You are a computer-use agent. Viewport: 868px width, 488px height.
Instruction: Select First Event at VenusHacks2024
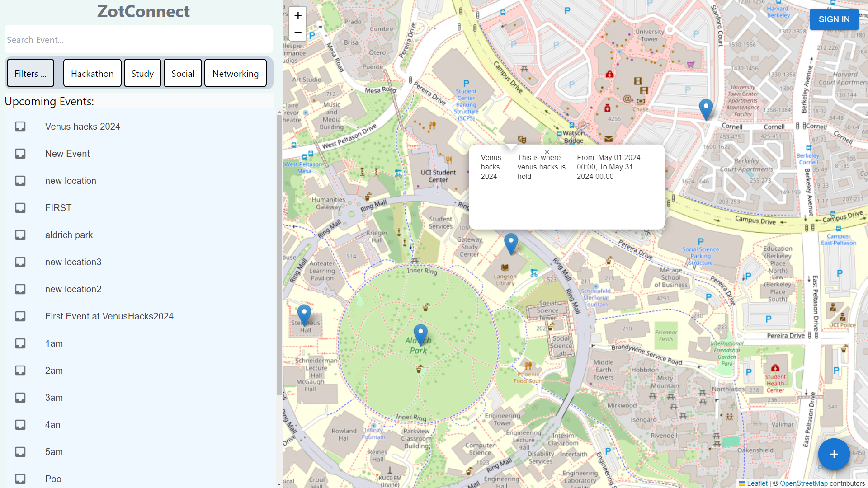[109, 316]
